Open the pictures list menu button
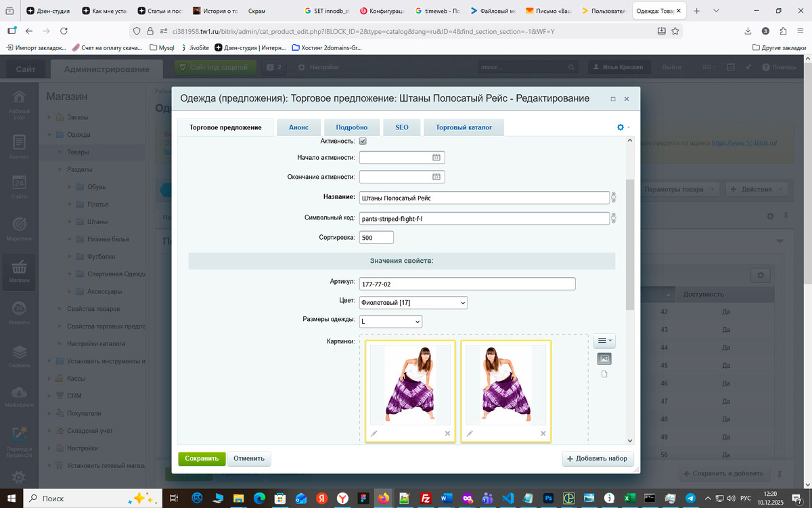 point(604,341)
